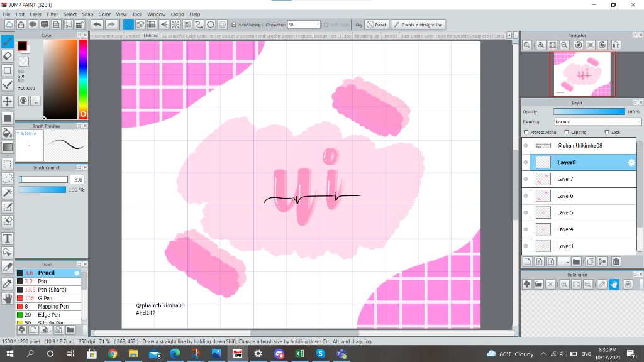The width and height of the screenshot is (644, 362).
Task: Enable the grid snap guide
Action: pos(152,25)
